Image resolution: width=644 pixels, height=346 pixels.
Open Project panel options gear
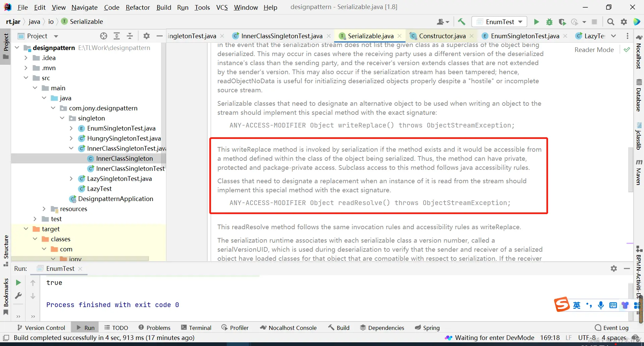pyautogui.click(x=147, y=36)
